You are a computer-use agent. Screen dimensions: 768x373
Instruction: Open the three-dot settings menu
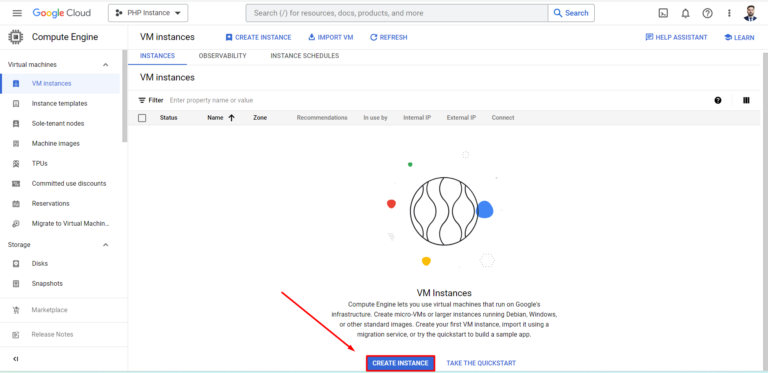(729, 13)
